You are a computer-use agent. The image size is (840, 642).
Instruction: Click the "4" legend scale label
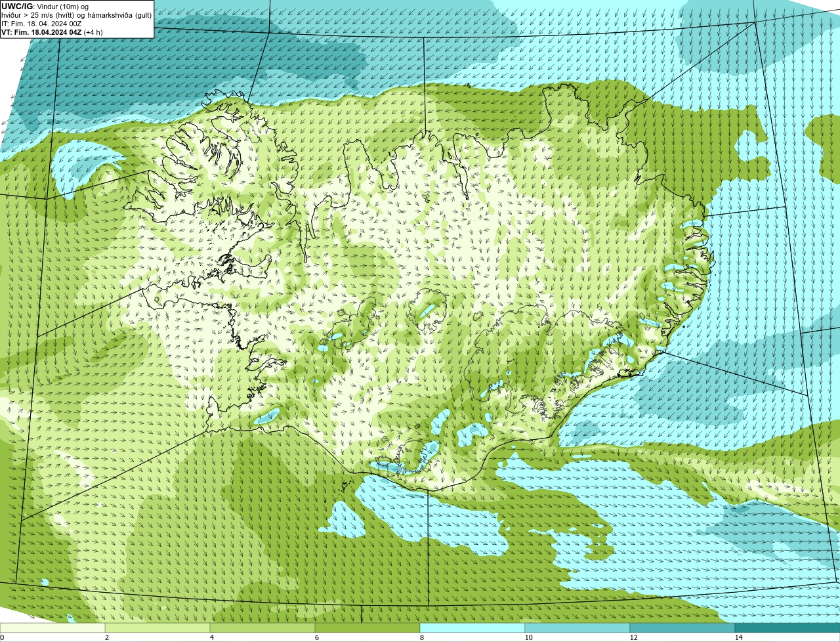click(x=211, y=637)
